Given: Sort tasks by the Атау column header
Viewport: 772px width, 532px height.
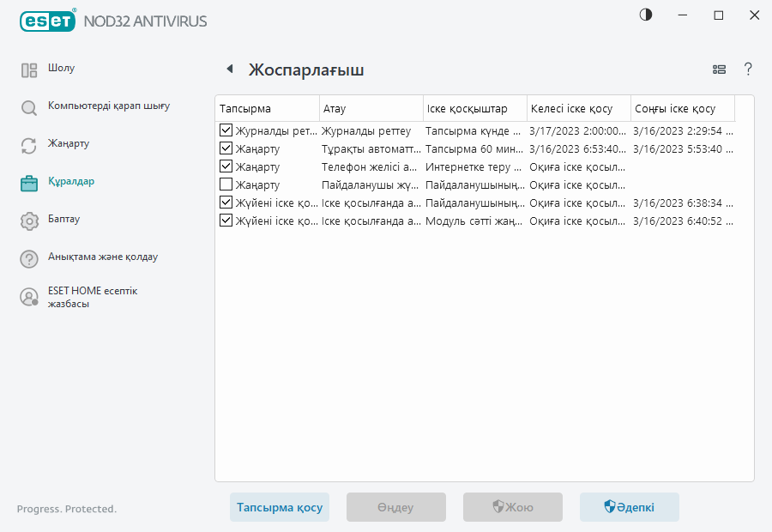Looking at the screenshot, I should pyautogui.click(x=371, y=108).
